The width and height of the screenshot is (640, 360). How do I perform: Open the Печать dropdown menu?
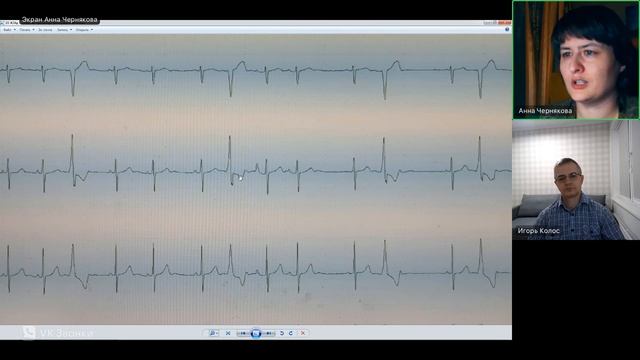[x=27, y=30]
